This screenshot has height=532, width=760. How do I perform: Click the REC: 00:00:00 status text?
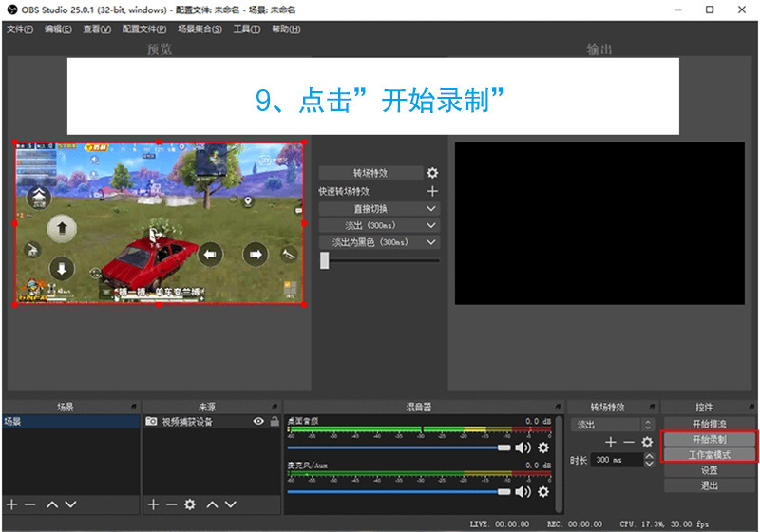point(575,523)
